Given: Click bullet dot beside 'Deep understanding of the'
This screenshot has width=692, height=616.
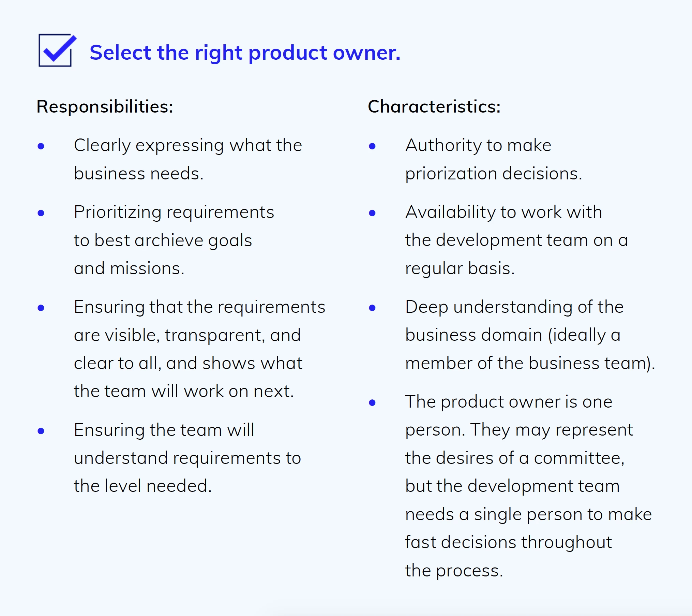Looking at the screenshot, I should [372, 308].
